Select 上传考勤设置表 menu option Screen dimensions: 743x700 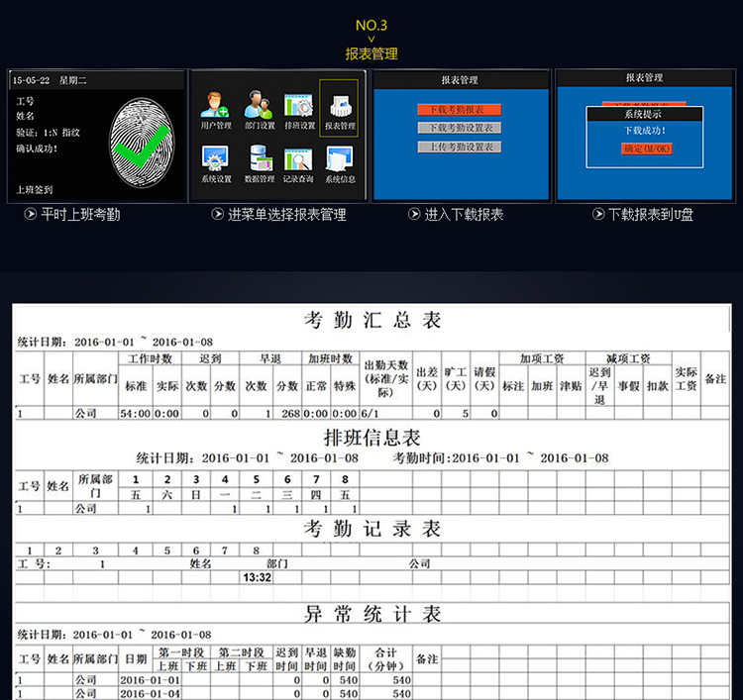pyautogui.click(x=460, y=147)
